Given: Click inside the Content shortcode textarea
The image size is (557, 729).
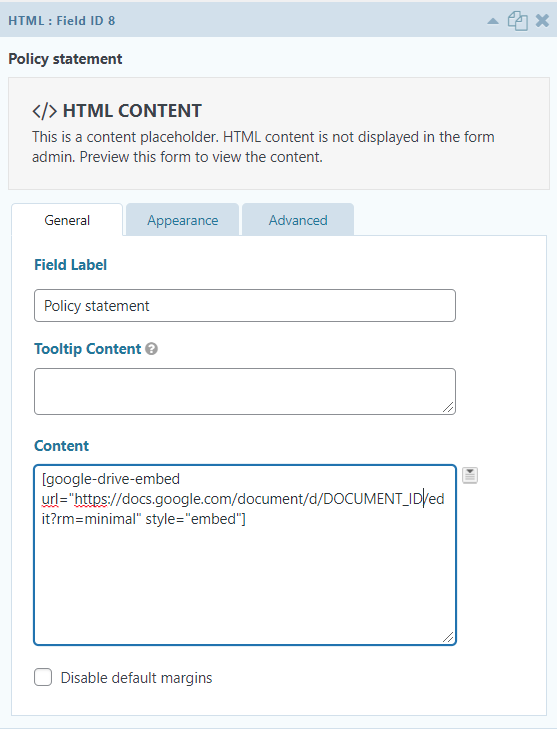Looking at the screenshot, I should click(x=245, y=555).
